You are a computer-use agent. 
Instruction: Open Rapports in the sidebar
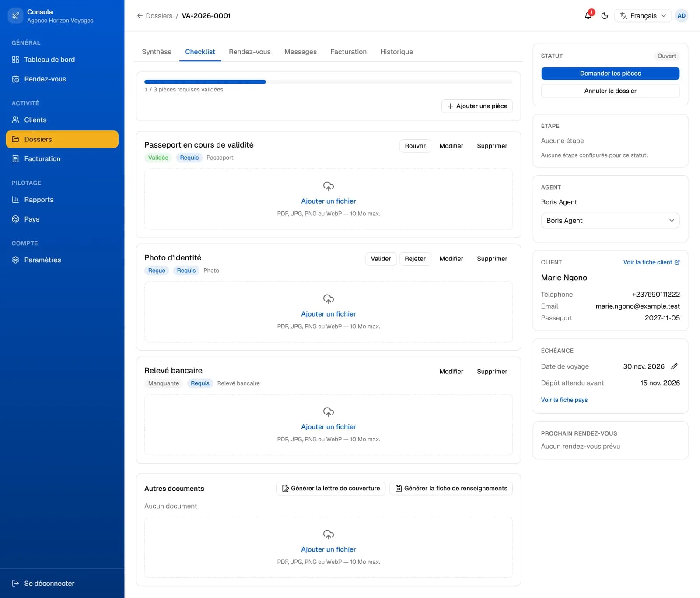(62, 200)
